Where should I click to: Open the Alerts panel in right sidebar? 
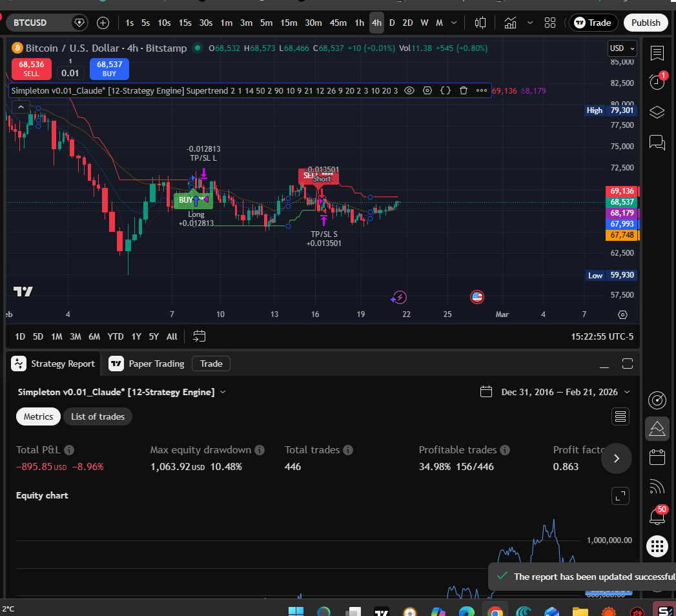(657, 82)
